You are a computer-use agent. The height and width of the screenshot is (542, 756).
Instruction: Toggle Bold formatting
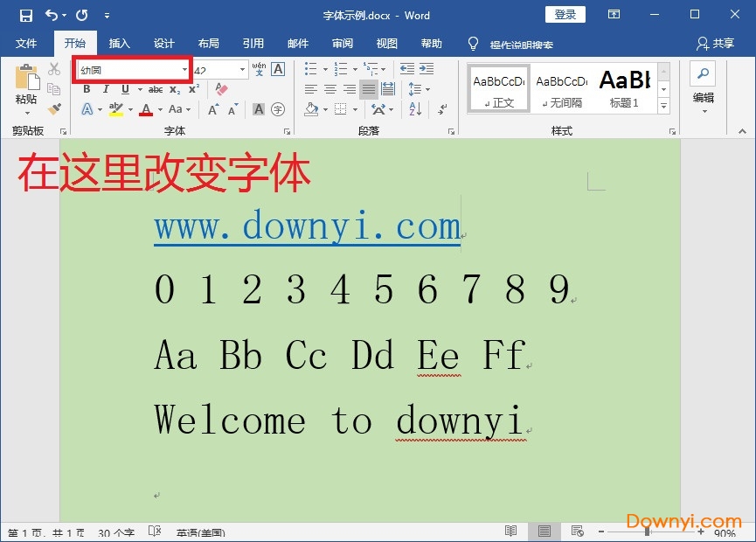pyautogui.click(x=87, y=89)
